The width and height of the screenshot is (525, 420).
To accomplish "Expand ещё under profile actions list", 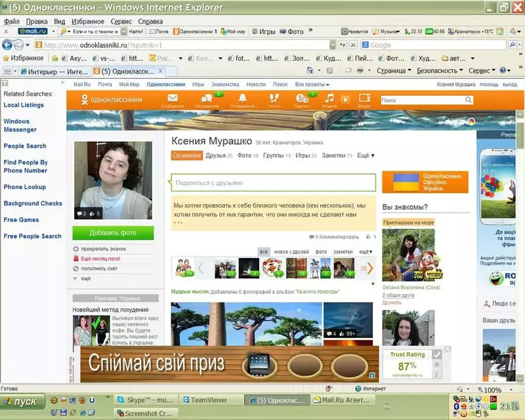I will (86, 278).
